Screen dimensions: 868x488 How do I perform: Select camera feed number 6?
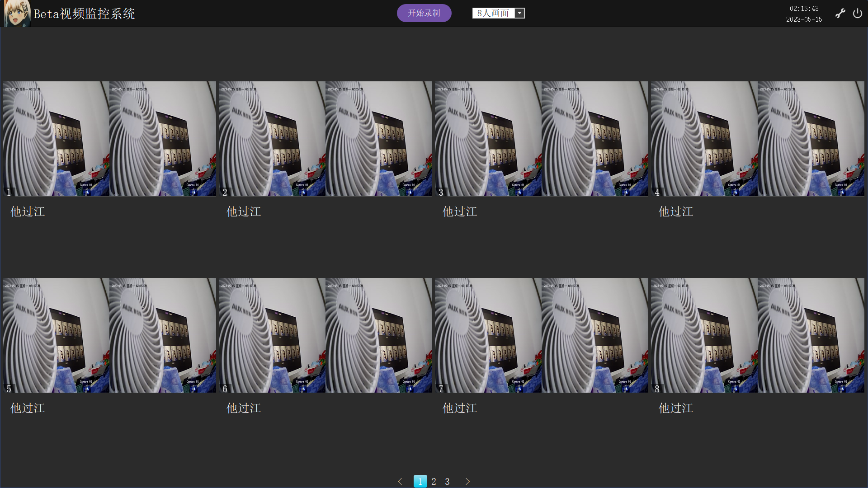pyautogui.click(x=325, y=335)
